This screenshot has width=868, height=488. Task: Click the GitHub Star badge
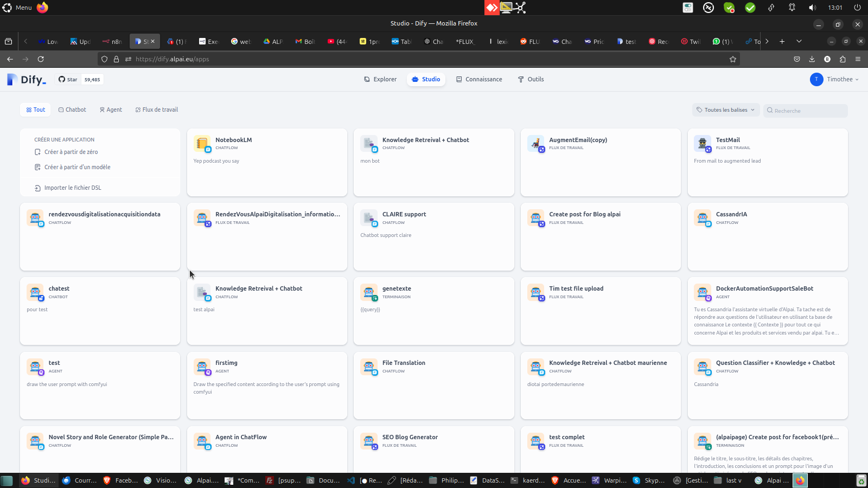(79, 79)
